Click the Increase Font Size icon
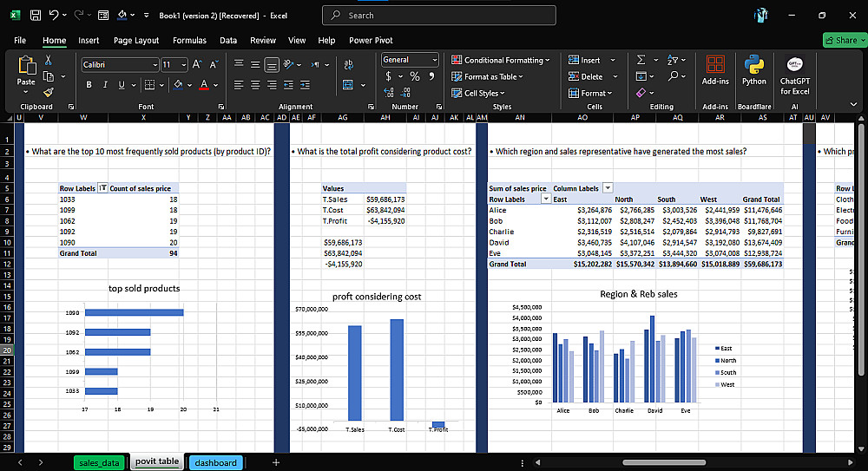Viewport: 868px width, 471px height. [196, 64]
